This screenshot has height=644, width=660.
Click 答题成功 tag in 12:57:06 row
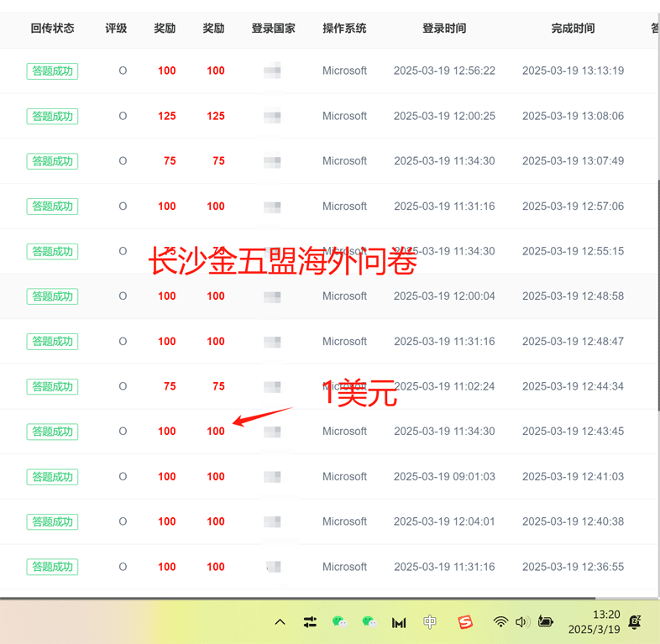point(52,207)
